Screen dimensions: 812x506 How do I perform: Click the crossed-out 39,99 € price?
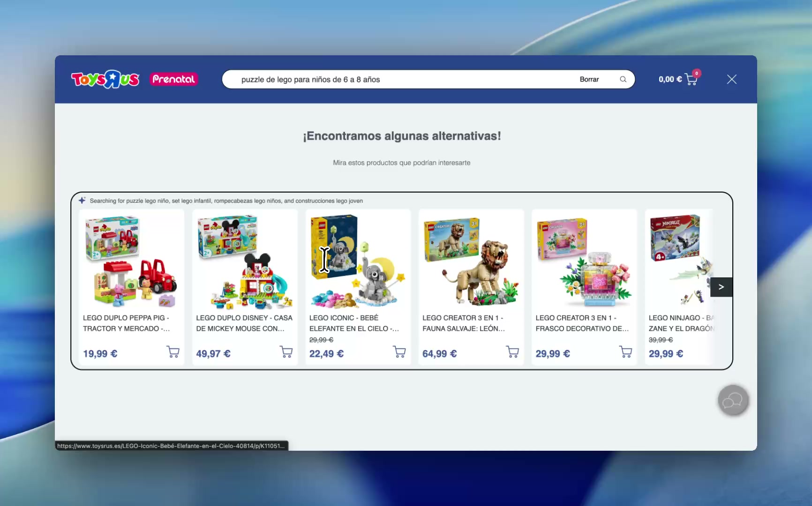pyautogui.click(x=661, y=340)
